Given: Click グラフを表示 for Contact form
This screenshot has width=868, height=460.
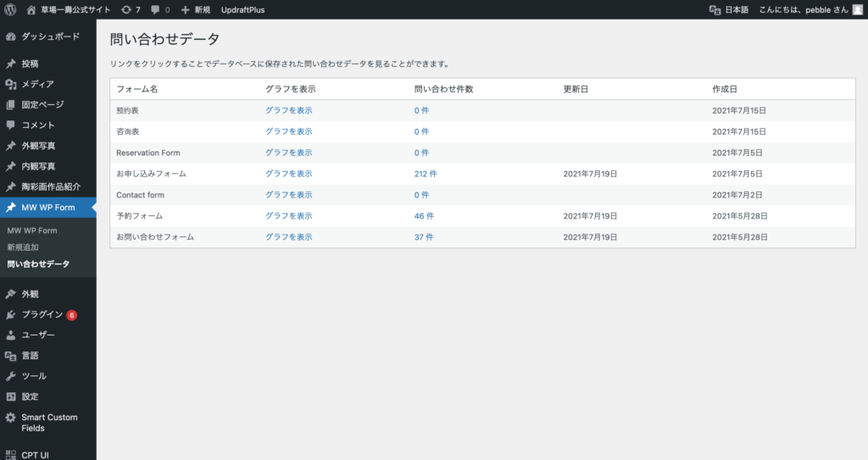Looking at the screenshot, I should (288, 195).
